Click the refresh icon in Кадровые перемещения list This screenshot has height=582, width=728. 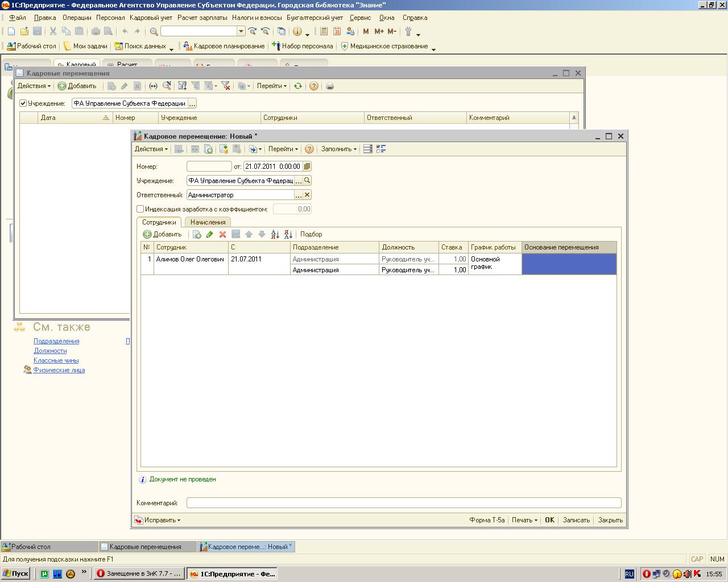coord(297,86)
